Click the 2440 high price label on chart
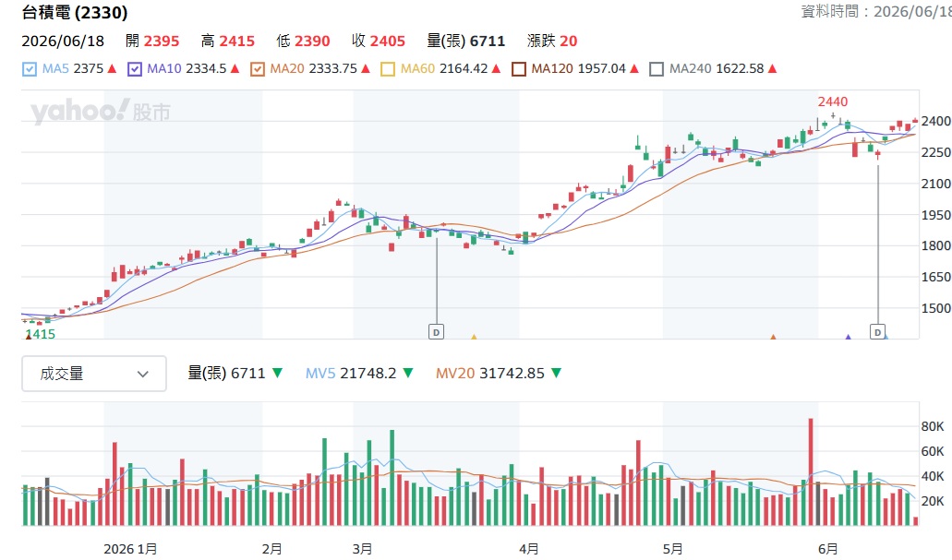952x560 pixels. pos(832,101)
